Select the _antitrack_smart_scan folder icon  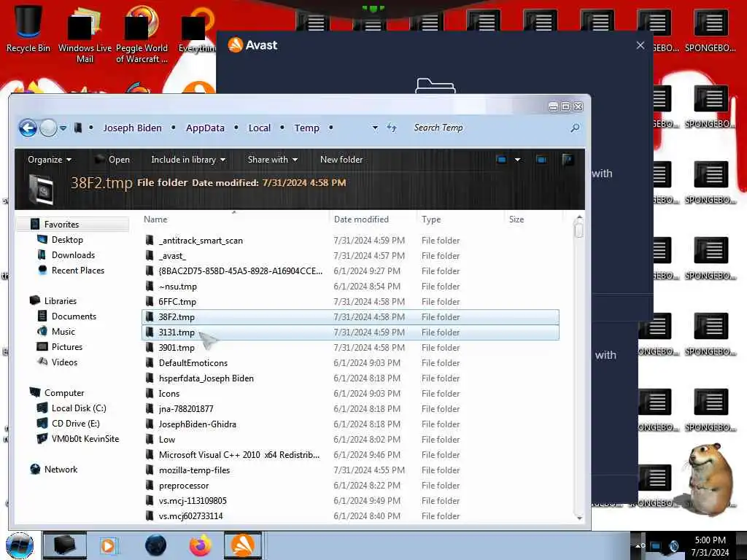[150, 241]
